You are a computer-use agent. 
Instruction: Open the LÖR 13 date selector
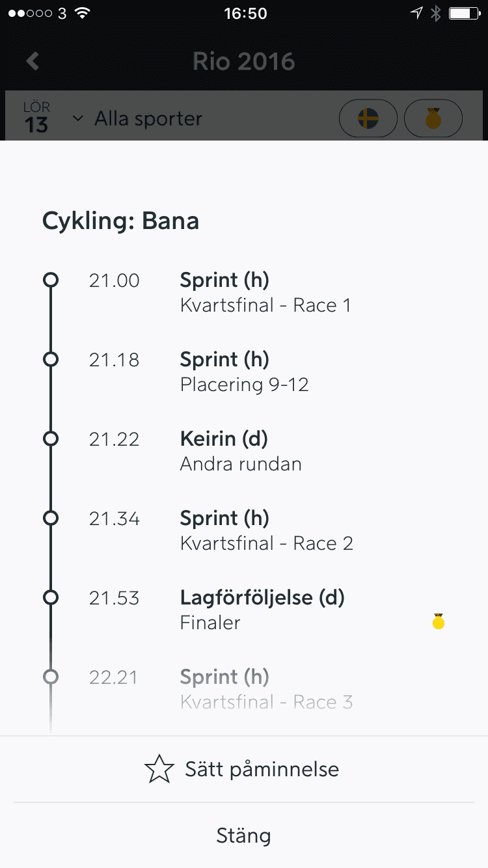pos(36,118)
